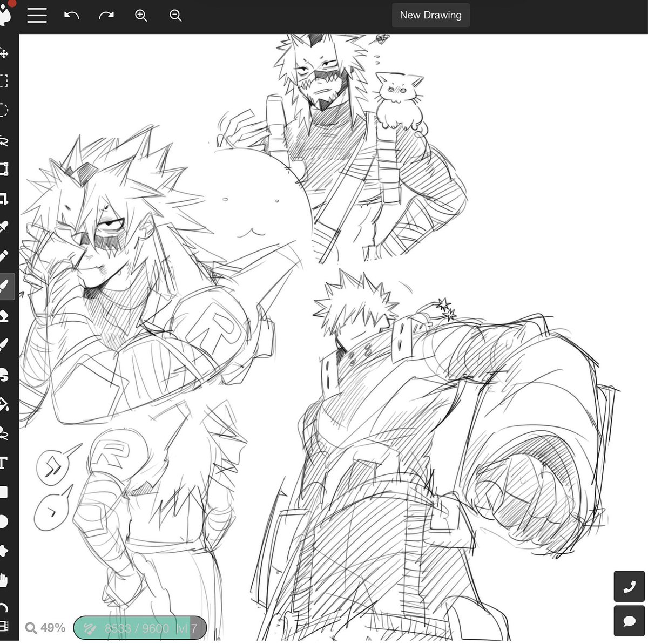Click the New Drawing title
The height and width of the screenshot is (644, 648).
430,15
